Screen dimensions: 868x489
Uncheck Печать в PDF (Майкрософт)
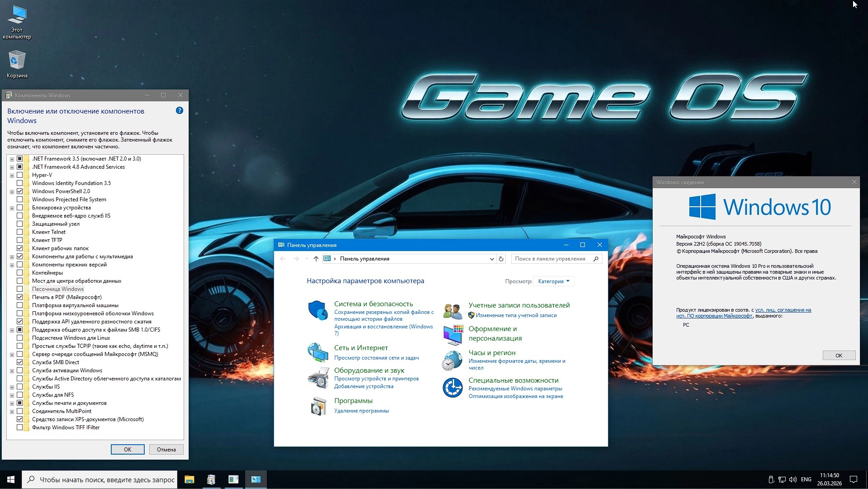click(20, 297)
